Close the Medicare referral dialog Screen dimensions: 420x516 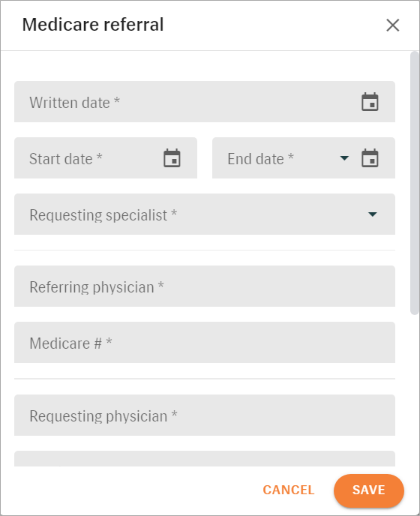tap(393, 25)
